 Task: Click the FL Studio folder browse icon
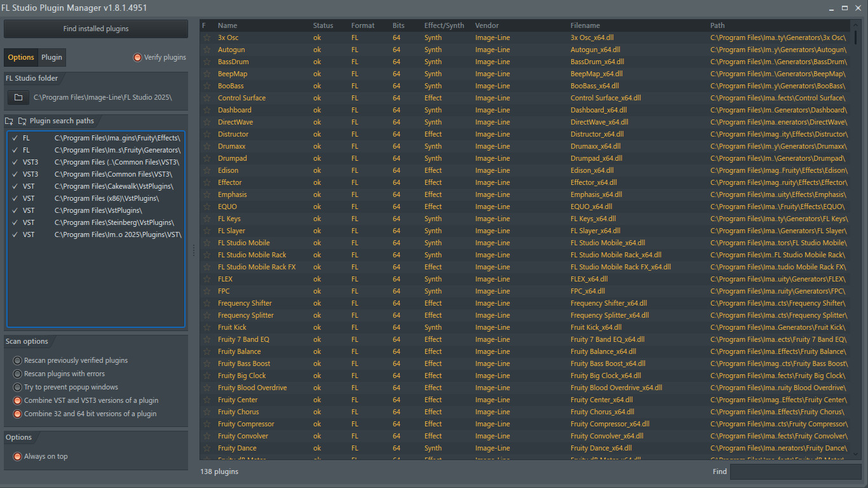(x=18, y=97)
